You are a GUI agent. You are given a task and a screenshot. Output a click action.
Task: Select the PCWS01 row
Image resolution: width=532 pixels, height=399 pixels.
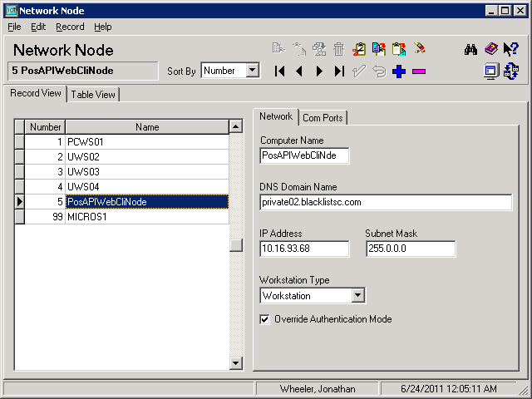[127, 142]
